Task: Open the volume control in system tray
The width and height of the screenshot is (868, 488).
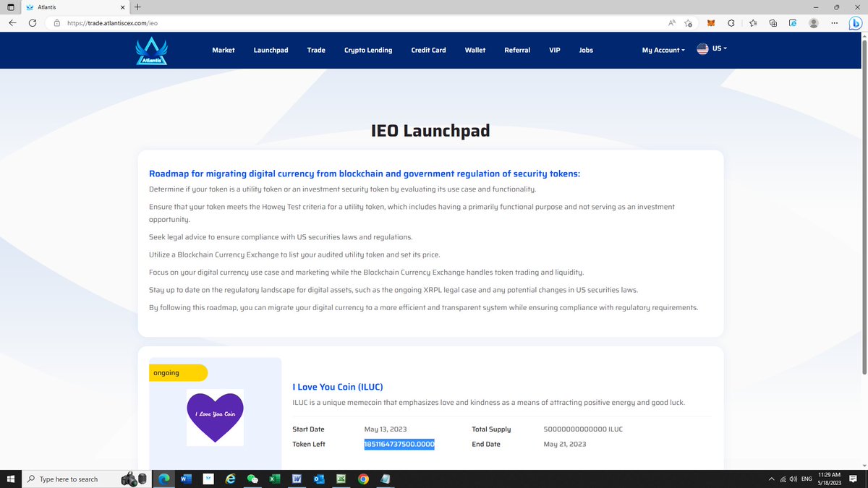Action: point(793,479)
